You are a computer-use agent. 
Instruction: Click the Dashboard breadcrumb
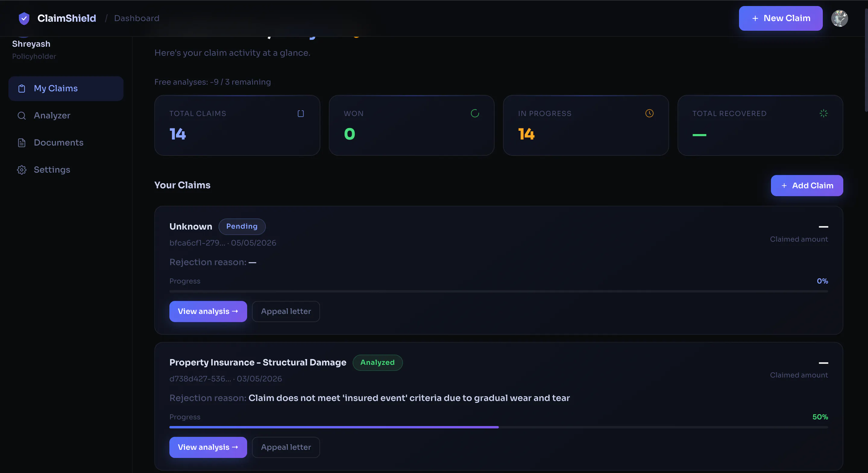137,18
